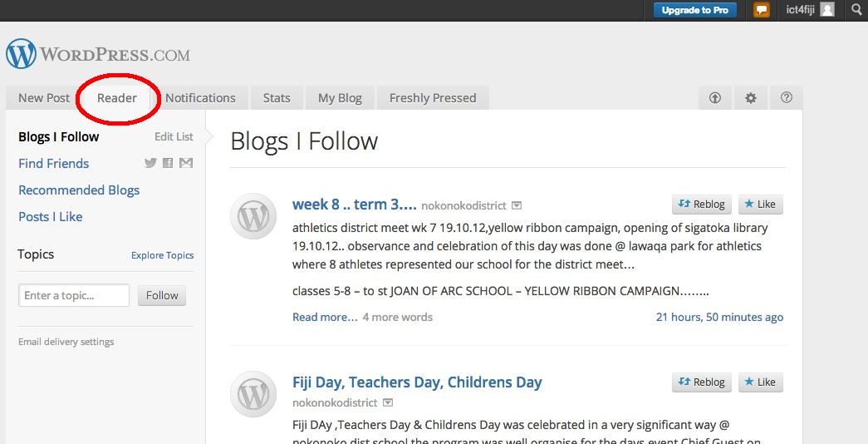Find friends via the Facebook icon
The width and height of the screenshot is (868, 444).
pyautogui.click(x=168, y=163)
